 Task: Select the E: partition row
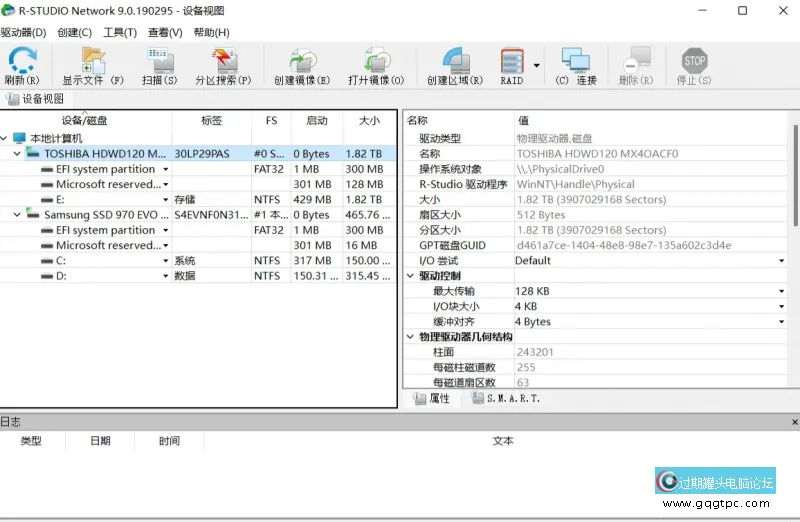[x=198, y=200]
